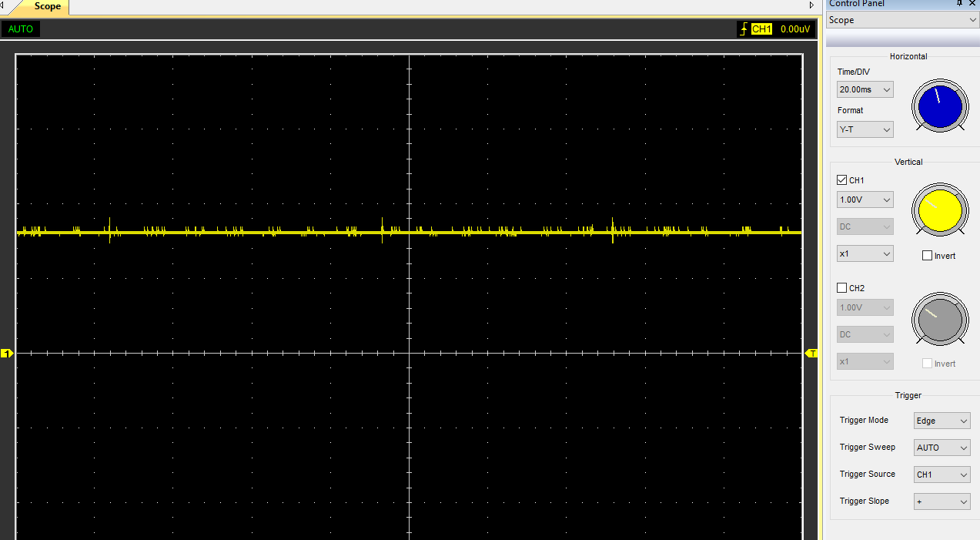Uncheck the CH1 channel checkbox

pos(841,180)
